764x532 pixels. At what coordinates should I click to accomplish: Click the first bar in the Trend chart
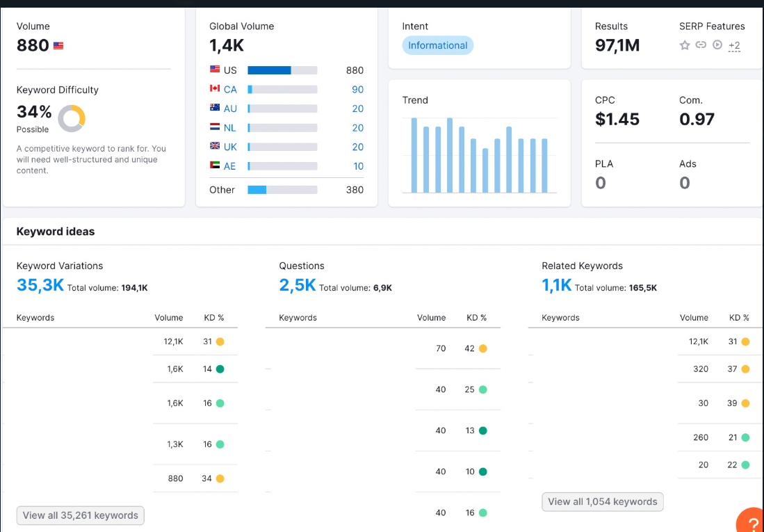click(414, 155)
